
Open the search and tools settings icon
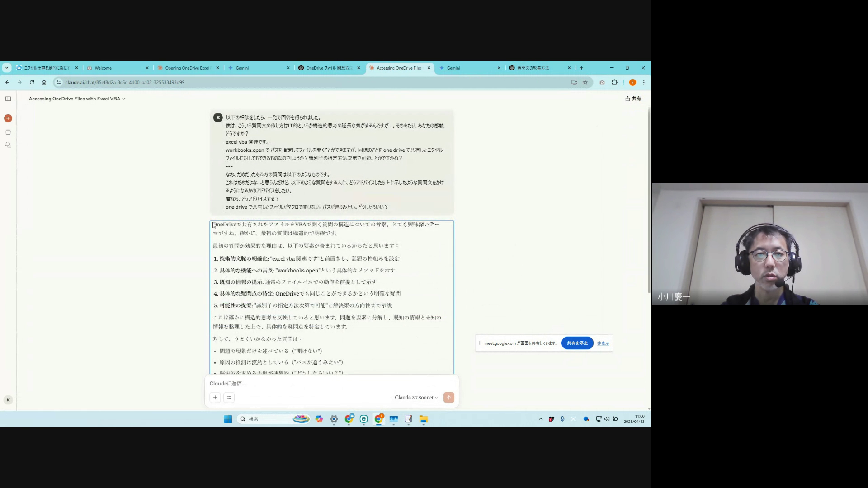229,398
